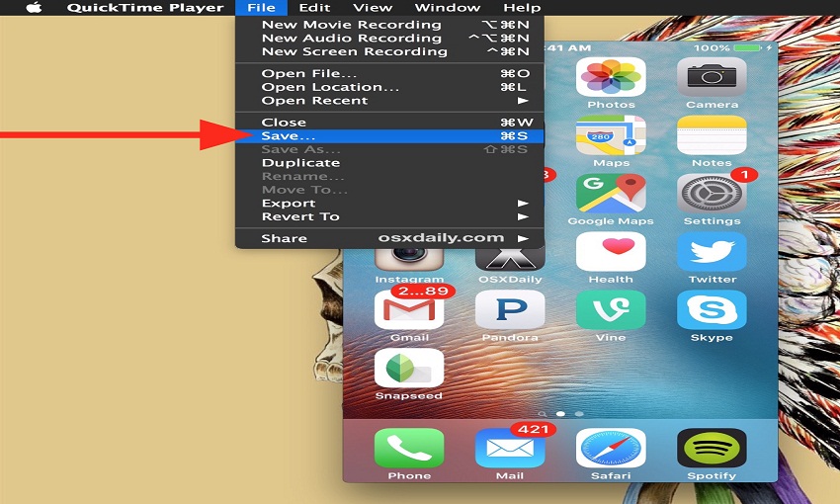
Task: Tap the Photos app icon
Action: coord(611,78)
